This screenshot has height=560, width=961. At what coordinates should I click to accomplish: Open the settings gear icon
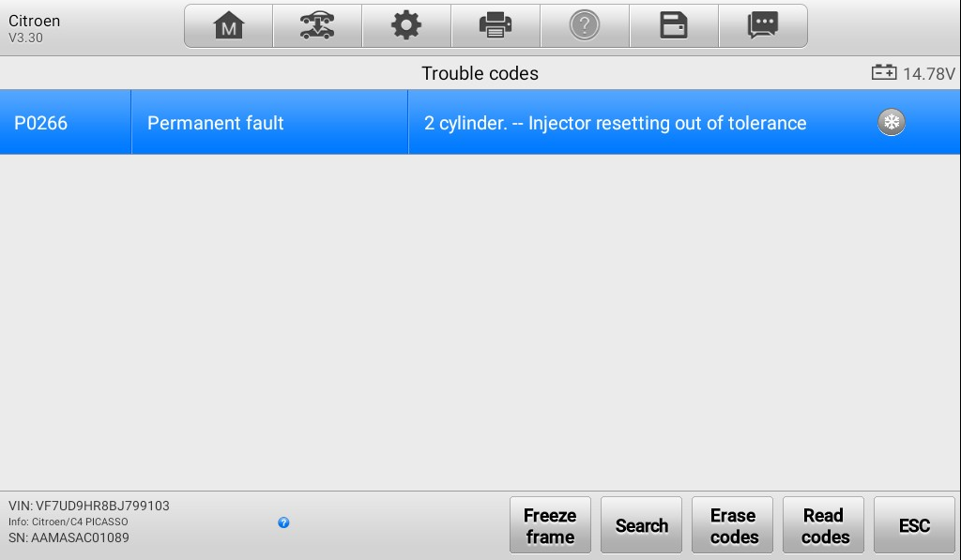(x=406, y=25)
